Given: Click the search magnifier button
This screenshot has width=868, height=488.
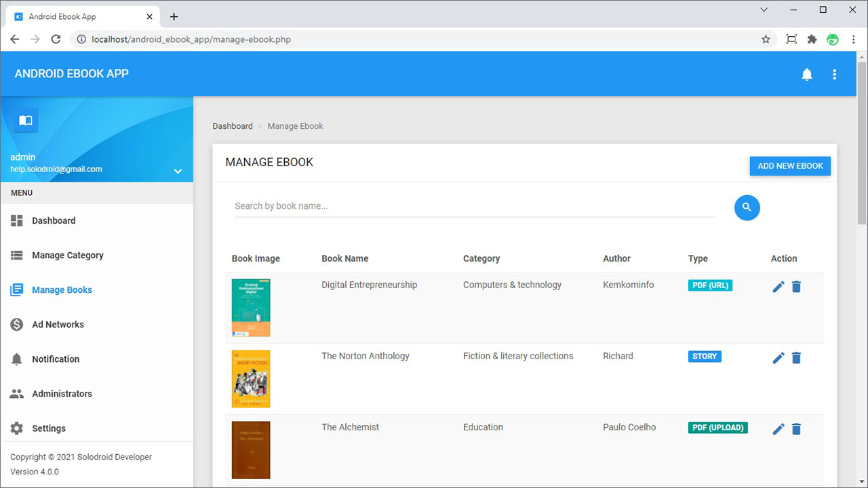Looking at the screenshot, I should tap(747, 207).
